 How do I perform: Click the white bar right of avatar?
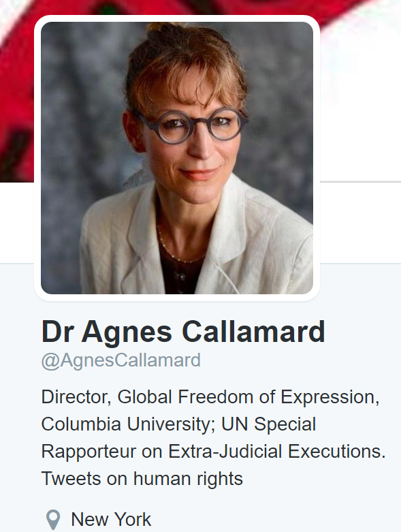coord(360,223)
